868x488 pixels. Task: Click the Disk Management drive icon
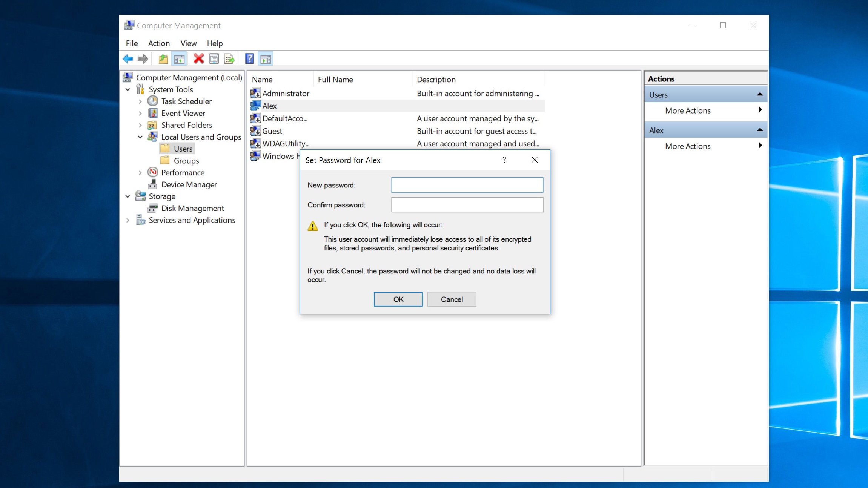153,208
